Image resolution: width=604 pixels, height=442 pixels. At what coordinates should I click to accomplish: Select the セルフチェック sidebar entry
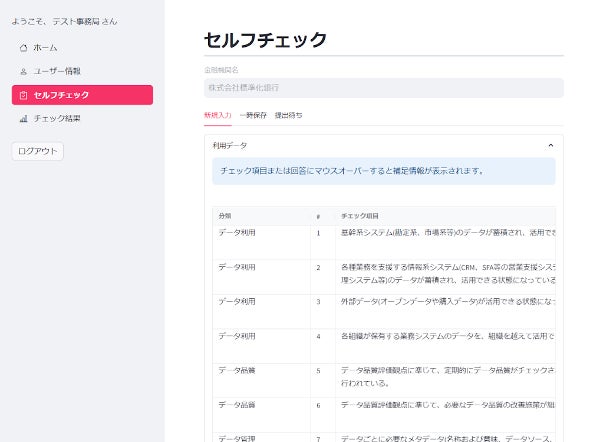click(82, 95)
